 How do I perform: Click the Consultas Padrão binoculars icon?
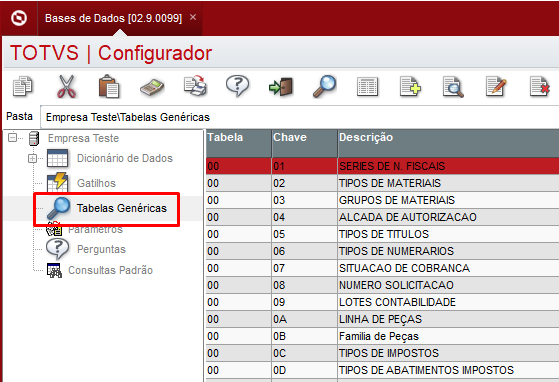(x=54, y=270)
